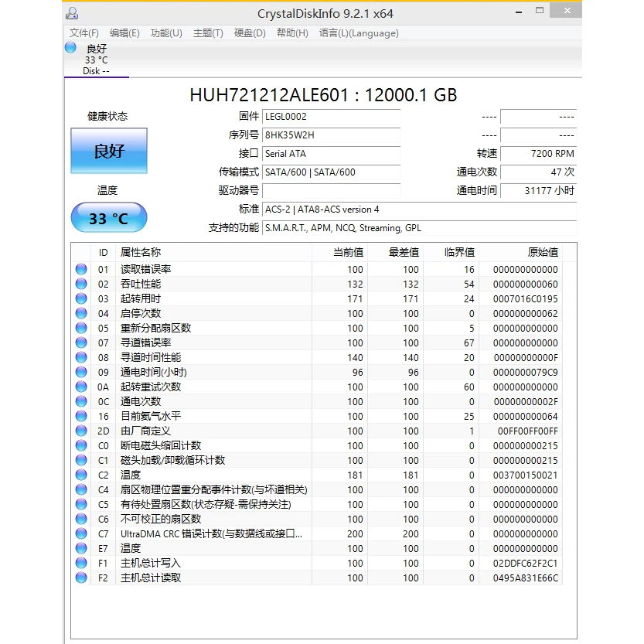Click status orb for attribute C1 磁头加载/卸载循环计数
Viewport: 644px width, 644px height.
click(81, 460)
